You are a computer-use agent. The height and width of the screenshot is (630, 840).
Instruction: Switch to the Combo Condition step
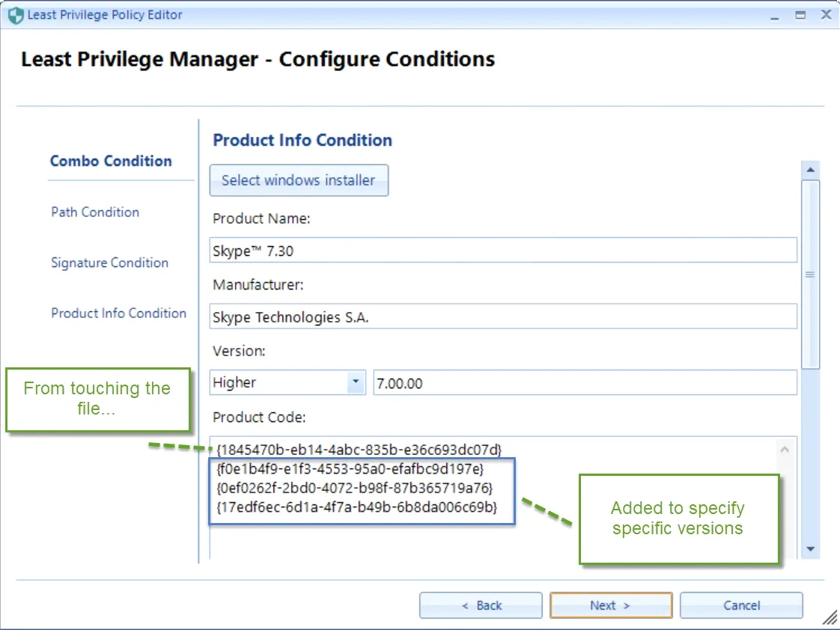tap(110, 161)
